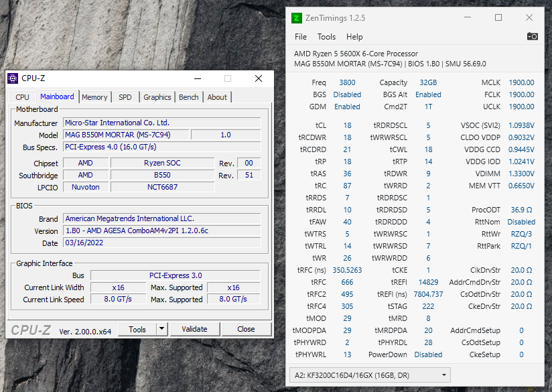Screen dimensions: 552x392
Task: Click the Tools button in CPU-Z
Action: point(137,329)
